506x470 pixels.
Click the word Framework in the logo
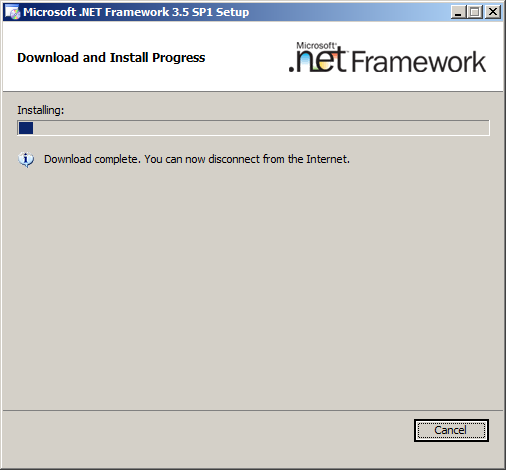[419, 62]
